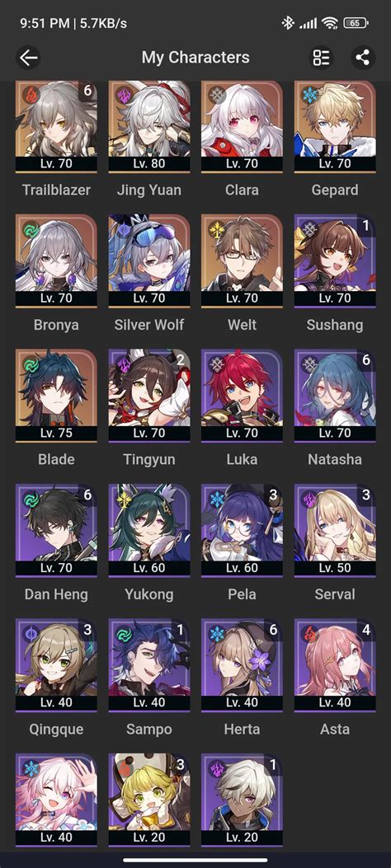The image size is (391, 868).
Task: Open Yukong character card
Action: (x=149, y=530)
